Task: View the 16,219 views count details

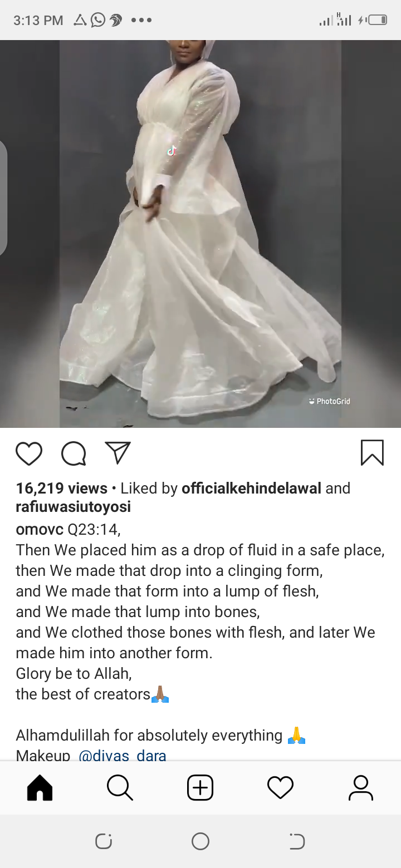Action: pyautogui.click(x=62, y=489)
